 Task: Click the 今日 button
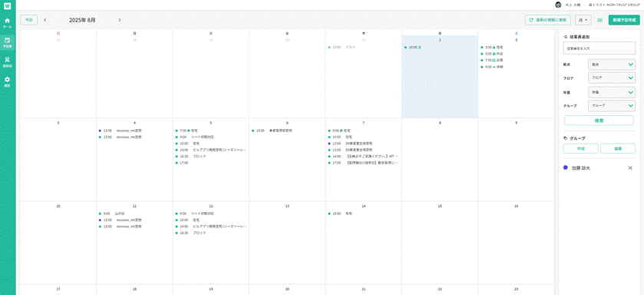[28, 20]
